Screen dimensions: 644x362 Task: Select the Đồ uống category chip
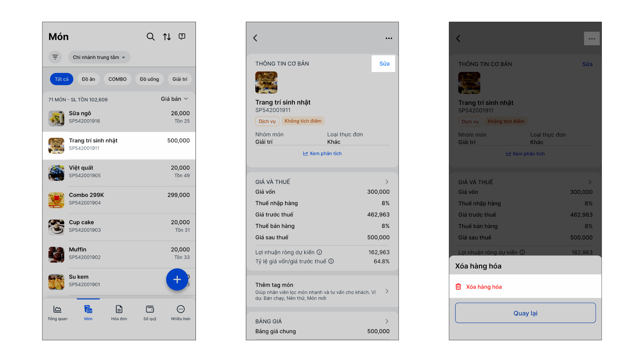[149, 79]
